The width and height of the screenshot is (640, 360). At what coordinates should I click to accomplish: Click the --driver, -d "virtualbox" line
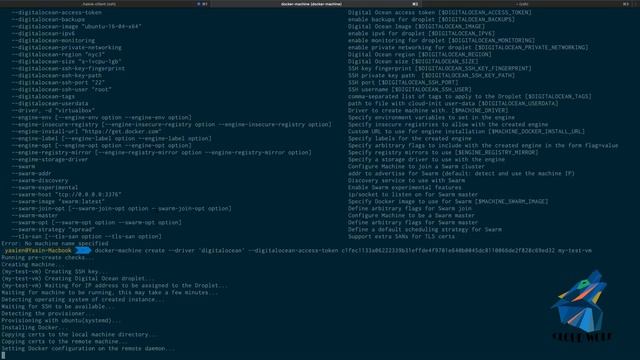pos(53,110)
